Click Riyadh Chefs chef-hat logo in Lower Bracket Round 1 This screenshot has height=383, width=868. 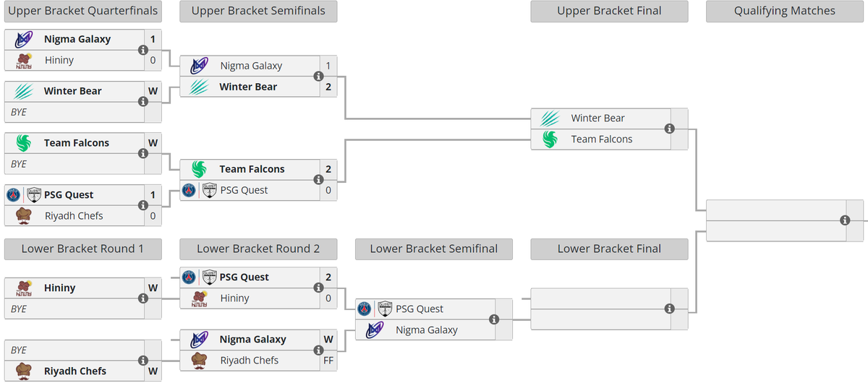pos(24,371)
